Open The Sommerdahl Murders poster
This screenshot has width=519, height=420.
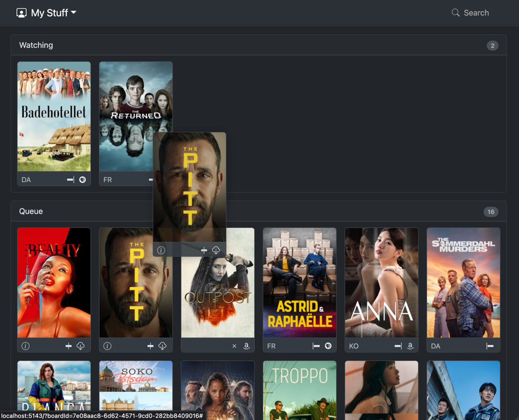pyautogui.click(x=463, y=283)
